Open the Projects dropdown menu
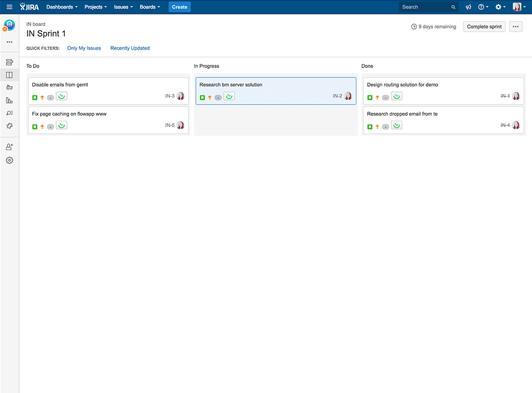Viewport: 532px width, 393px height. pos(95,7)
